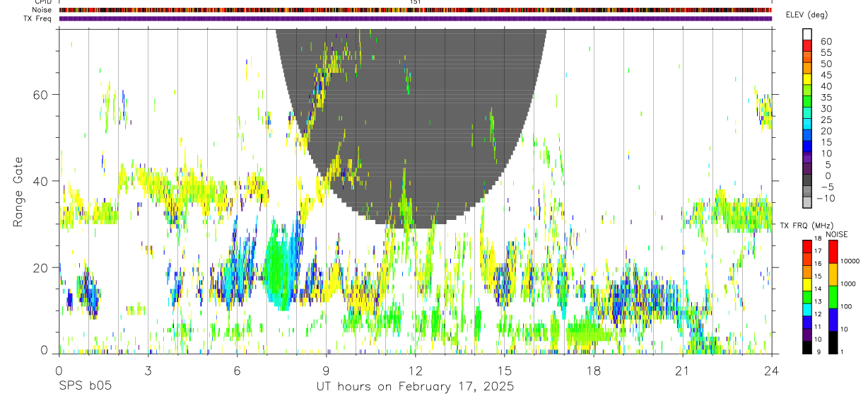
Task: Click the ELEV colorbar label '-10'
Action: tap(826, 198)
